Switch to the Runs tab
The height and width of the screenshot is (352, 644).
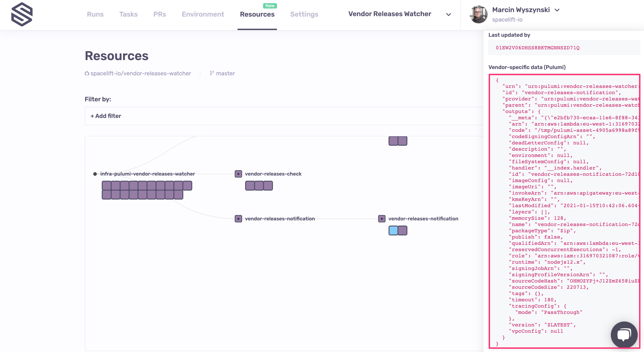(95, 14)
